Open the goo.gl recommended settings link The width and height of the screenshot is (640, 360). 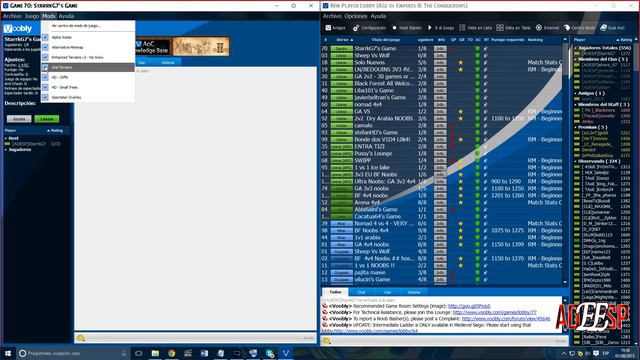coord(469,306)
